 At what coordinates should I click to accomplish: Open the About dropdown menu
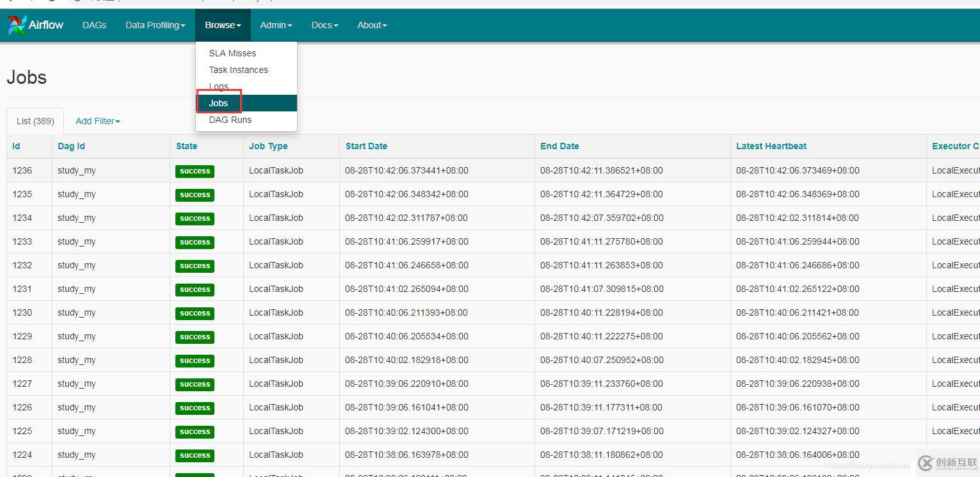pyautogui.click(x=372, y=25)
